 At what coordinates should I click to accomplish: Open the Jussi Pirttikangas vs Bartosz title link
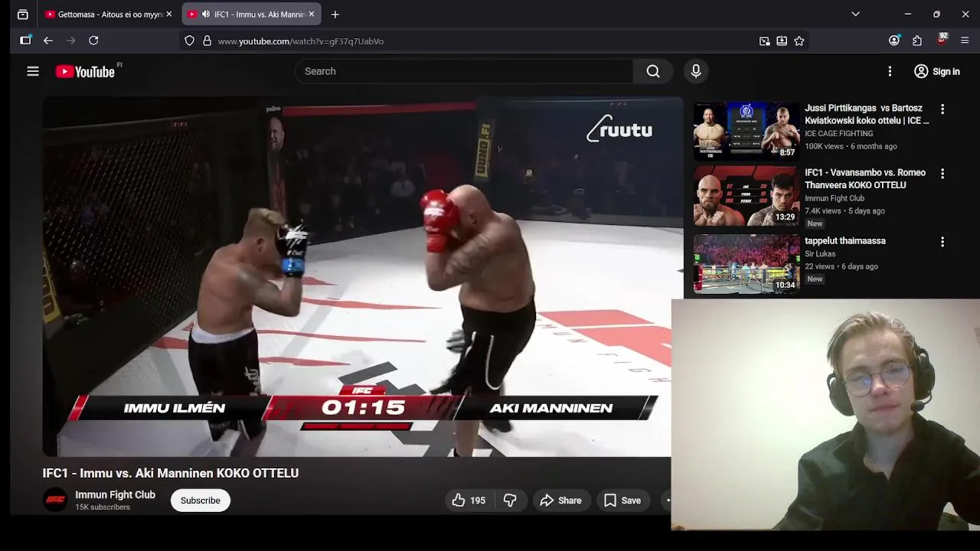click(x=867, y=114)
